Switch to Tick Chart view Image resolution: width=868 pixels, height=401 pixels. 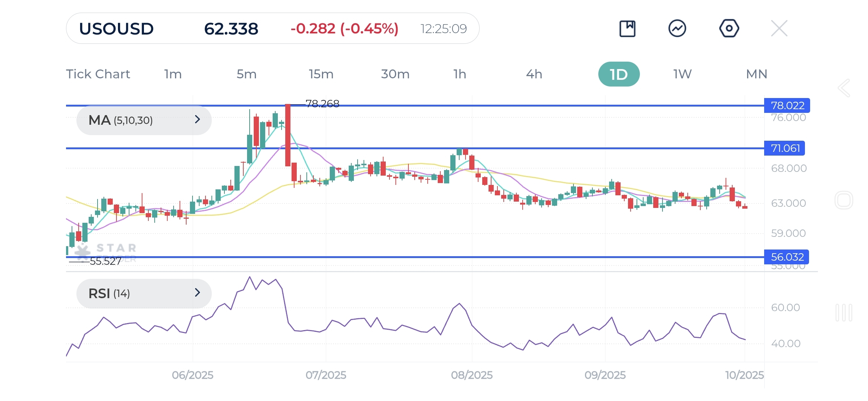pyautogui.click(x=98, y=74)
